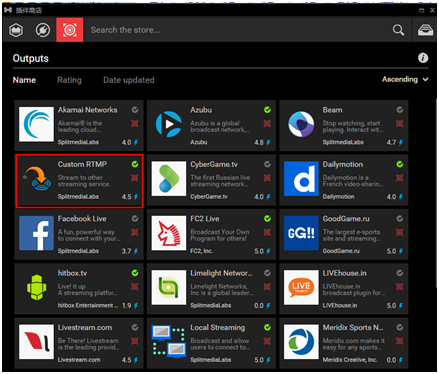The height and width of the screenshot is (374, 439).
Task: Sort plugins by Name
Action: (24, 80)
